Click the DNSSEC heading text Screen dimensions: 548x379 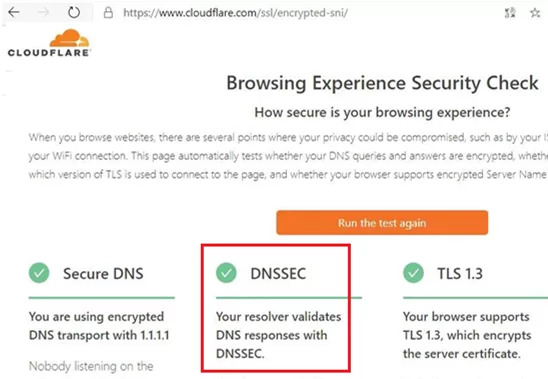pos(278,273)
